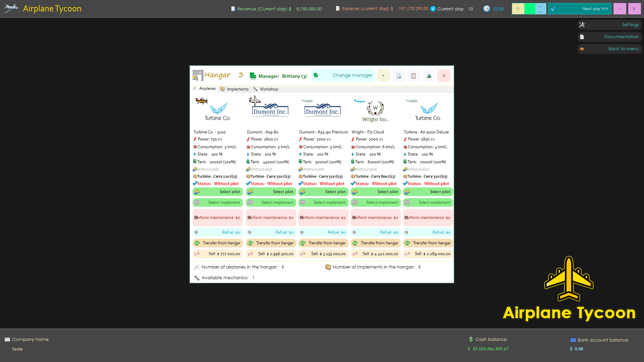Open the Workshop tab
This screenshot has height=362, width=644.
265,89
